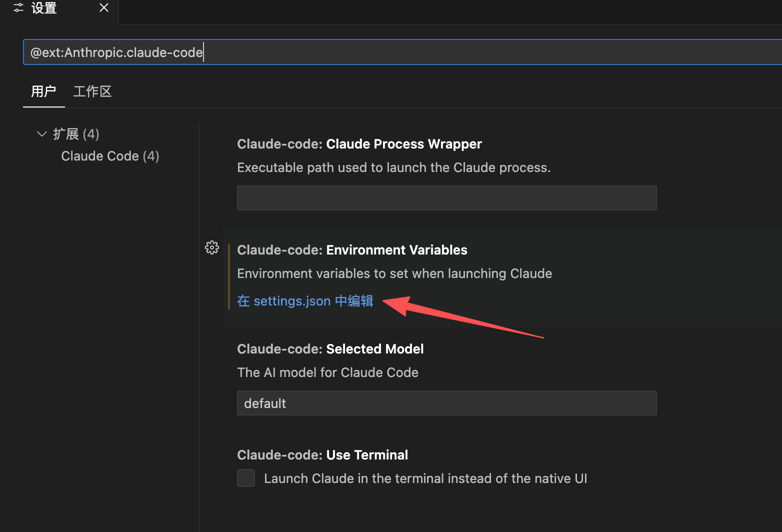This screenshot has width=782, height=532.
Task: Click the Selected Model text field
Action: [x=446, y=403]
